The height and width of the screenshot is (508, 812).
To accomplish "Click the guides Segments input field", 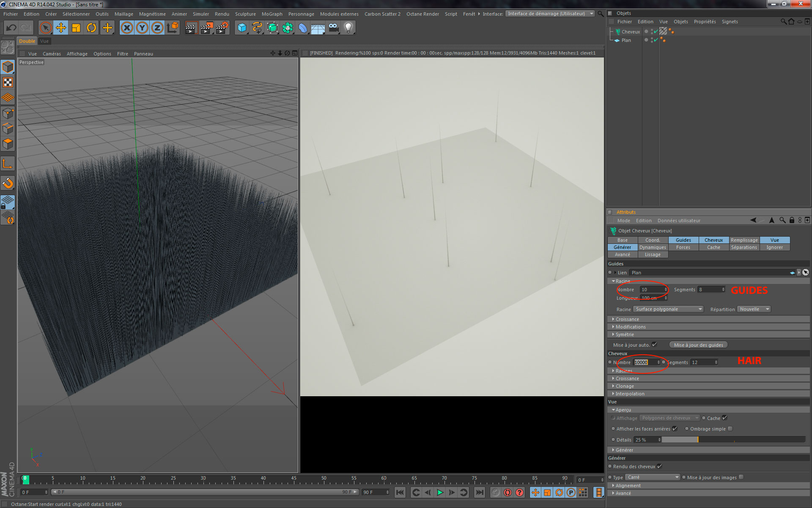I will 711,290.
